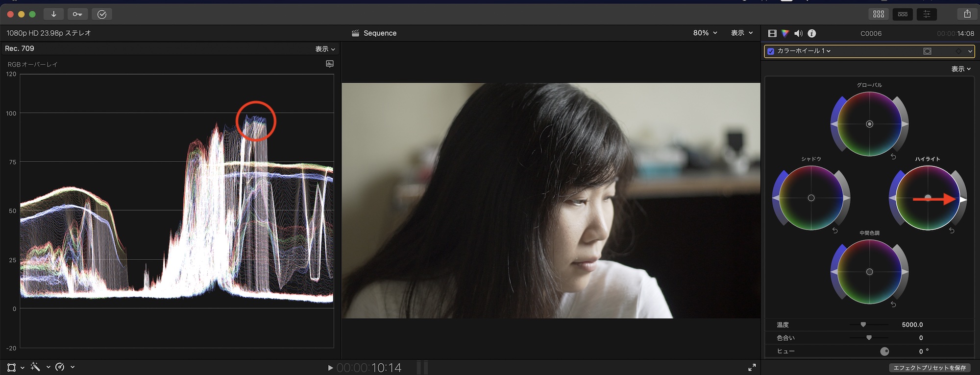Image resolution: width=980 pixels, height=375 pixels.
Task: Add a keyframe using the diamond icon
Action: point(958,51)
